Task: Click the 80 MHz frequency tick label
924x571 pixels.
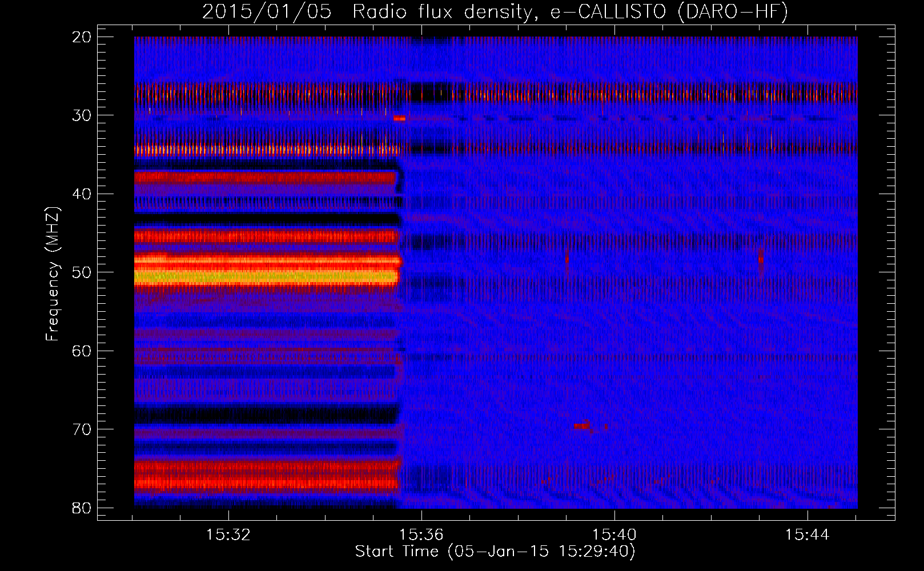Action: [82, 508]
